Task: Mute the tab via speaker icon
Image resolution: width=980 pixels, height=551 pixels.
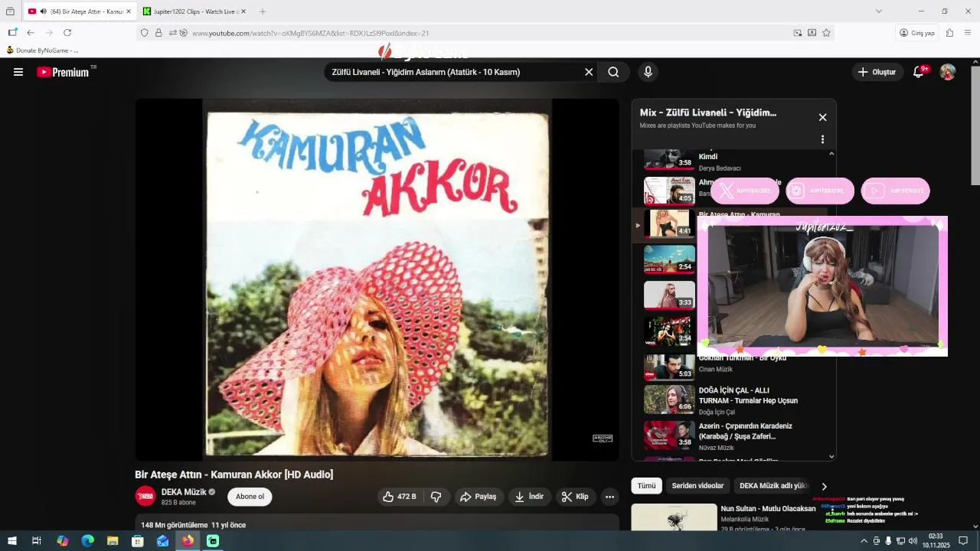Action: tap(43, 11)
